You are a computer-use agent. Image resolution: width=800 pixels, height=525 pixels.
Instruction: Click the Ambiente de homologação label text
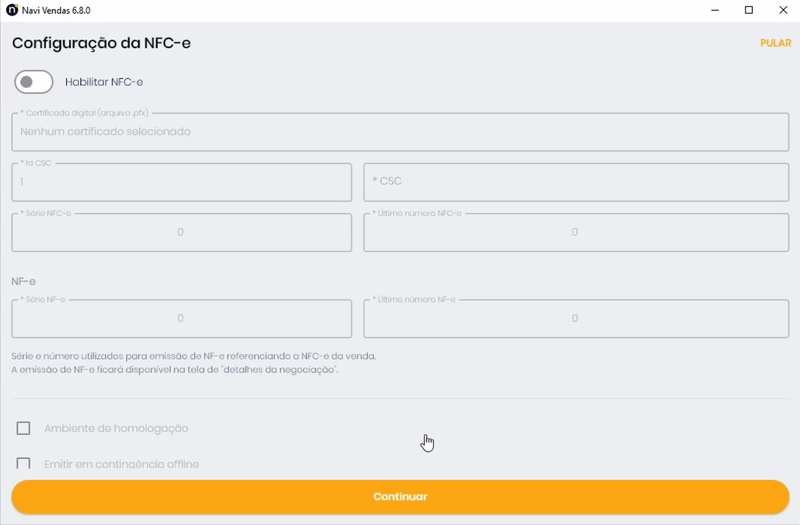point(116,428)
